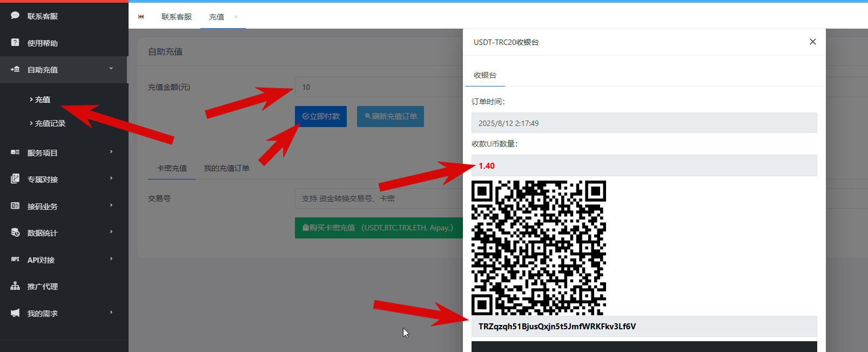Select the 卡密充值 tab

coord(172,168)
